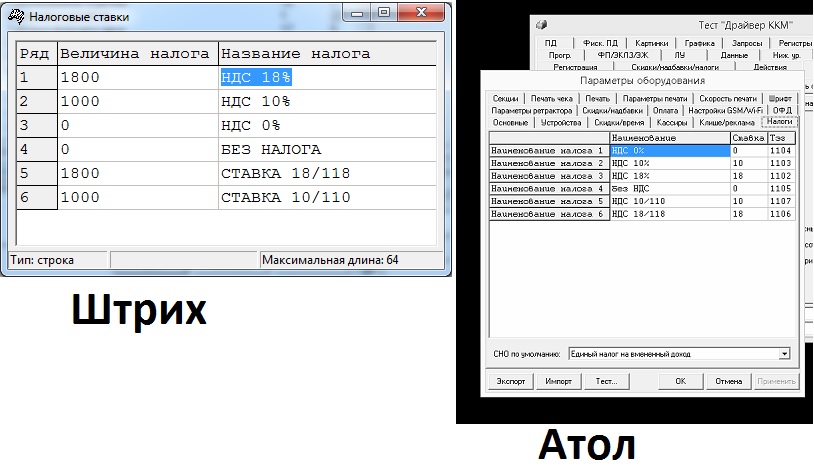The height and width of the screenshot is (474, 814).
Task: Select the НДС 10% cell in row 2 of Штрих
Action: click(327, 101)
